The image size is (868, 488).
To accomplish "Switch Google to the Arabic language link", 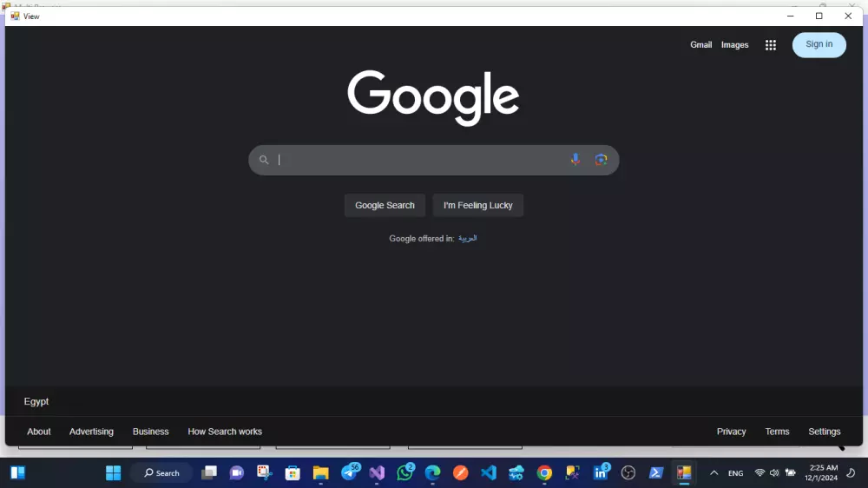I will [467, 238].
